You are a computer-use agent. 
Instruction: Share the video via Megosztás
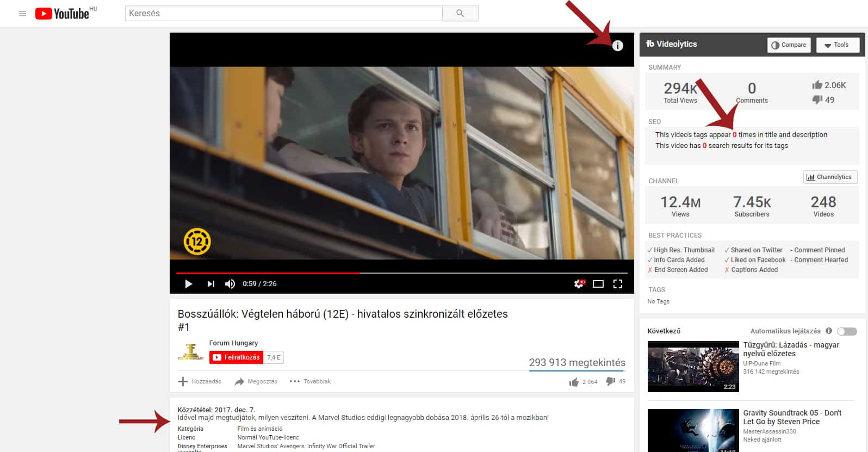click(x=256, y=381)
